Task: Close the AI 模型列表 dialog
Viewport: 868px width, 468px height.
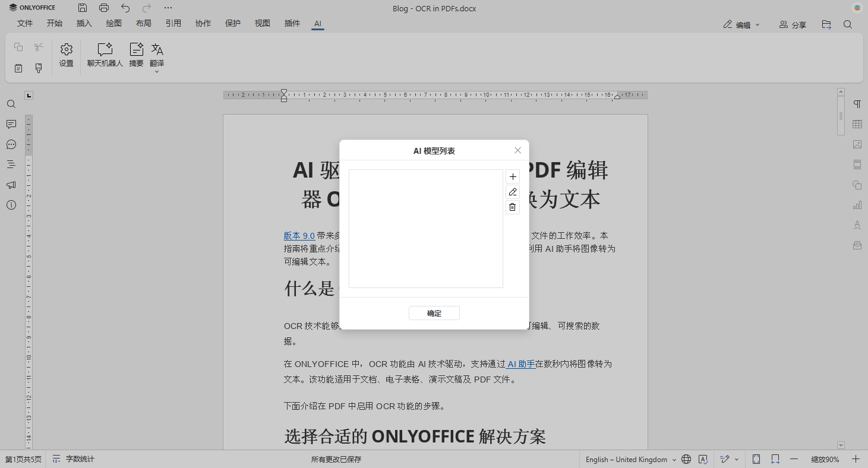Action: coord(517,150)
